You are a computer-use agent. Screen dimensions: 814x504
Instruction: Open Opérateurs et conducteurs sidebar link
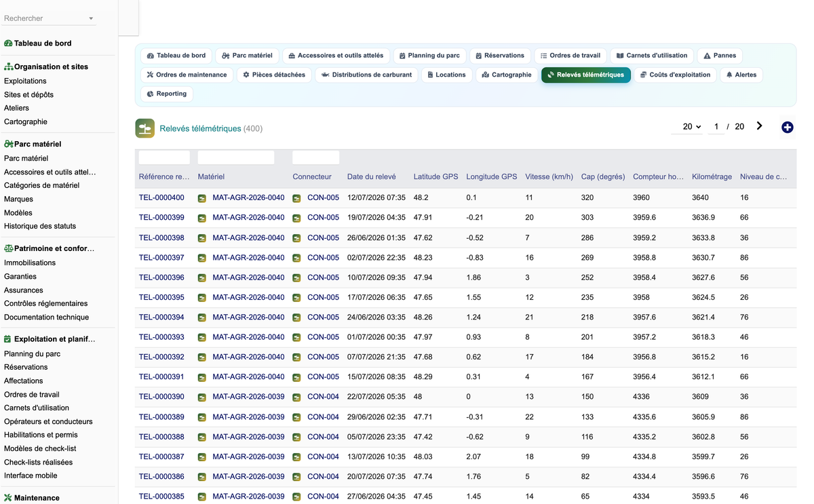click(48, 421)
